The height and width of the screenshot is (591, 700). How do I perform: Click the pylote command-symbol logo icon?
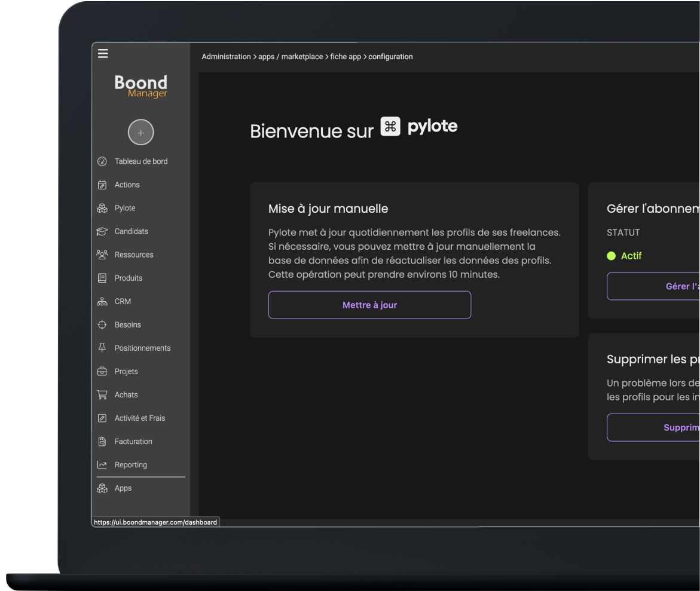[390, 126]
